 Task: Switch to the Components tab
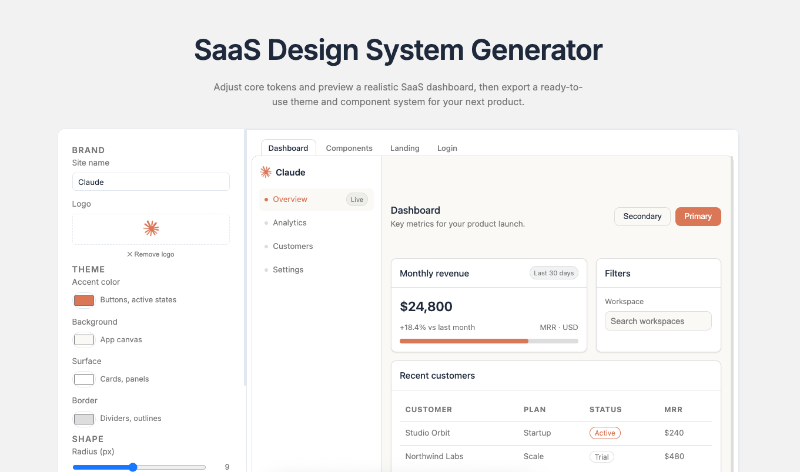pyautogui.click(x=349, y=148)
